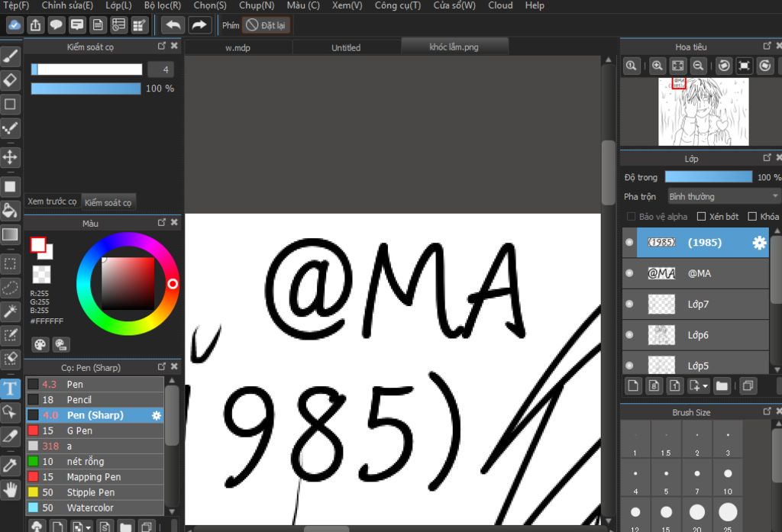Hide the @MA layer
782x532 pixels.
coord(629,273)
